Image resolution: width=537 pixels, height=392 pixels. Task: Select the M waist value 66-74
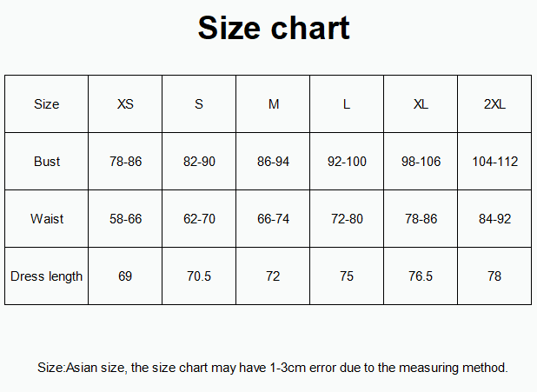[x=273, y=219]
